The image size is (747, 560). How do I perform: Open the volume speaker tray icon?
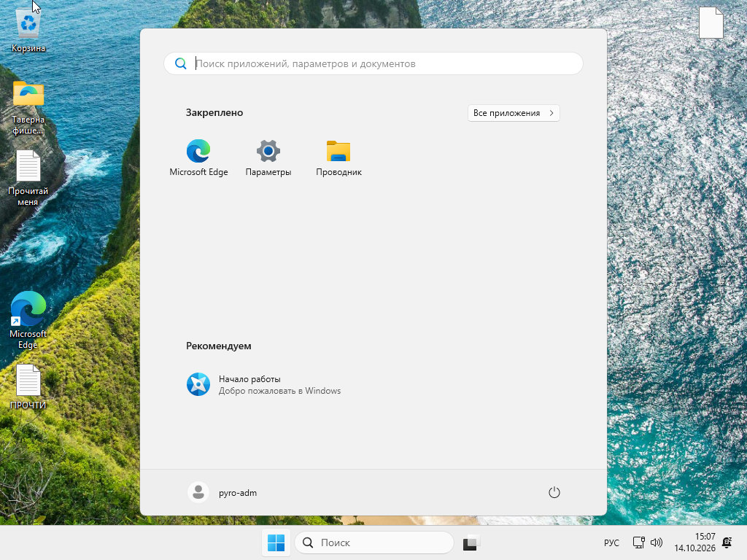657,542
